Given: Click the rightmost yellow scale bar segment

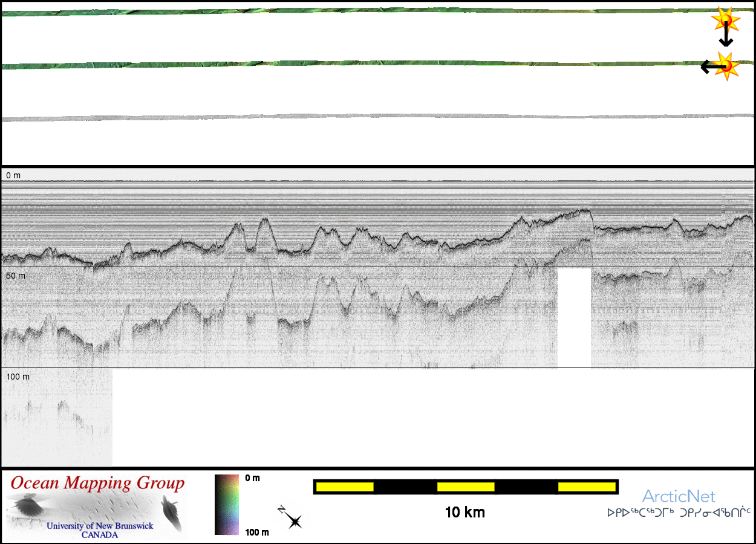Looking at the screenshot, I should pyautogui.click(x=586, y=487).
